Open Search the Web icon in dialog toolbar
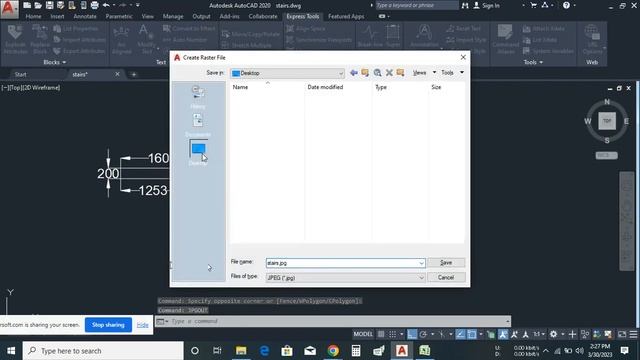Image resolution: width=640 pixels, height=360 pixels. 378,73
